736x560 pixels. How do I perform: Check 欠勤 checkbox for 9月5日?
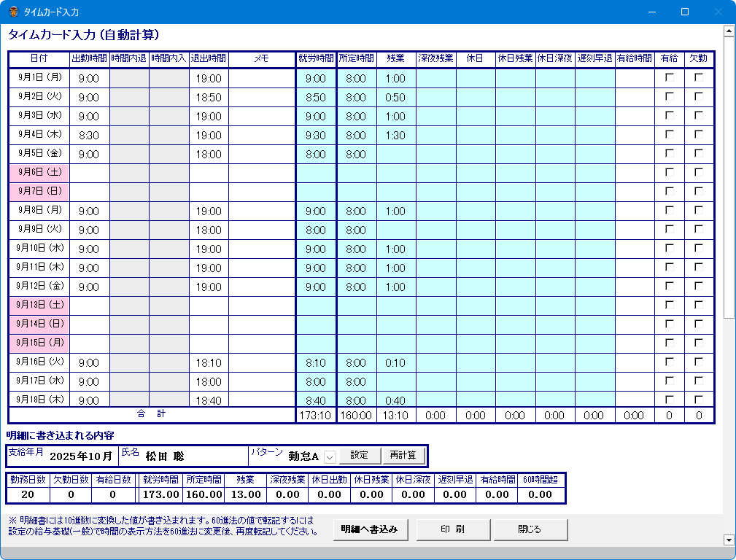[x=699, y=153]
